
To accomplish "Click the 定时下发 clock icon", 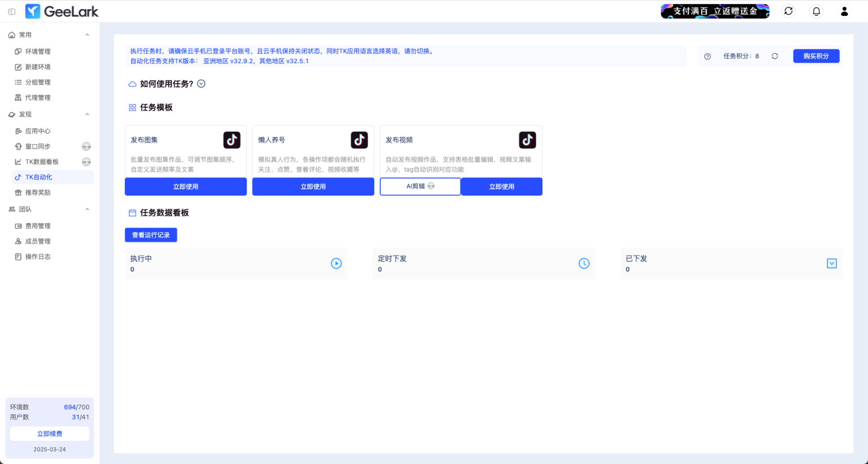I will 584,263.
